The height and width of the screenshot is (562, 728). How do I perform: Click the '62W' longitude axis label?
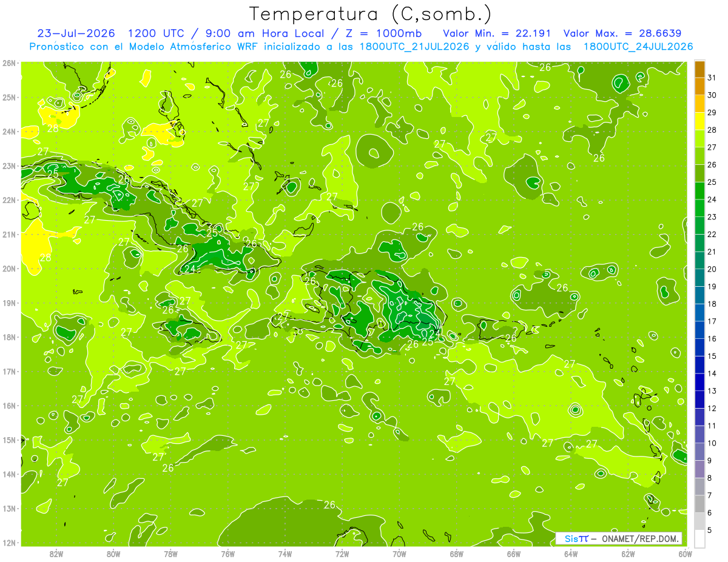(x=628, y=554)
